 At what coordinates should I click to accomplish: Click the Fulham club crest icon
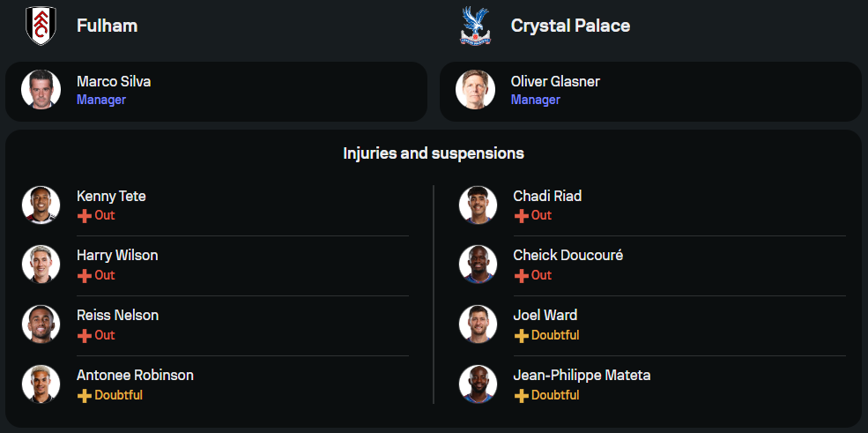click(41, 26)
